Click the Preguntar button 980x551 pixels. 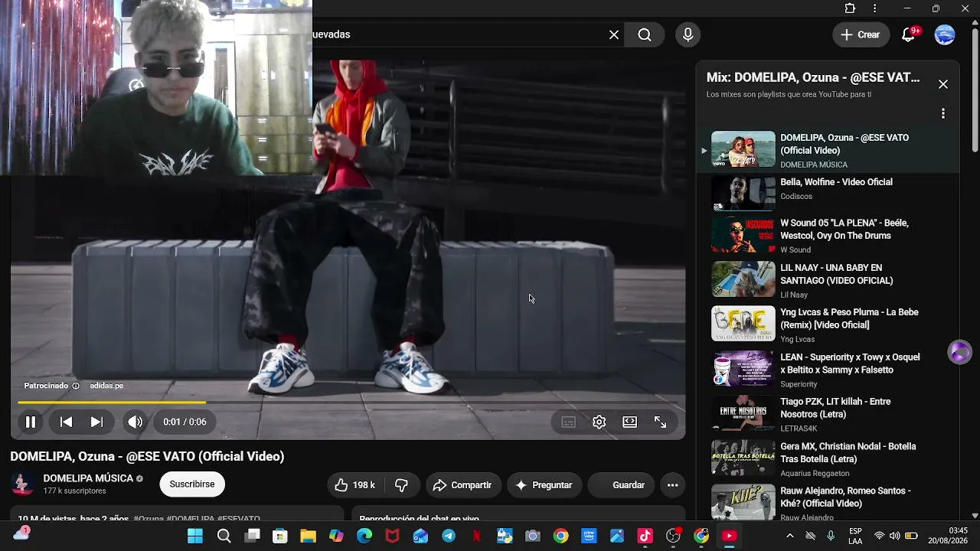point(544,485)
